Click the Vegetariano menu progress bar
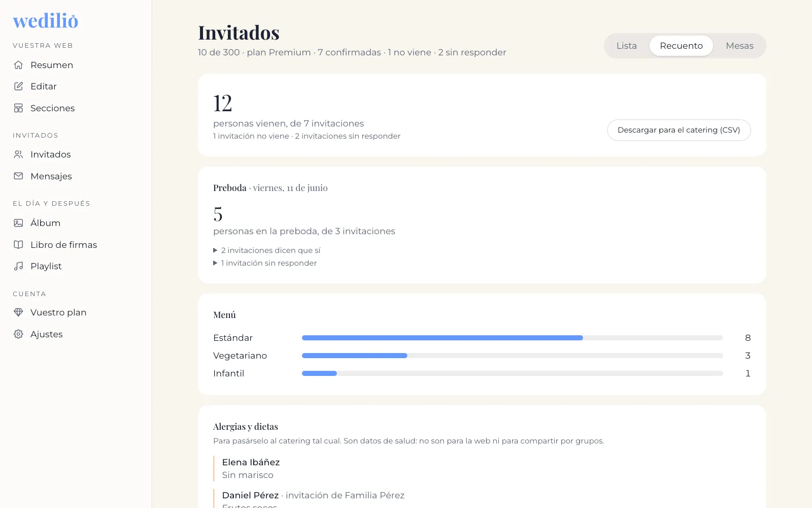 click(512, 356)
